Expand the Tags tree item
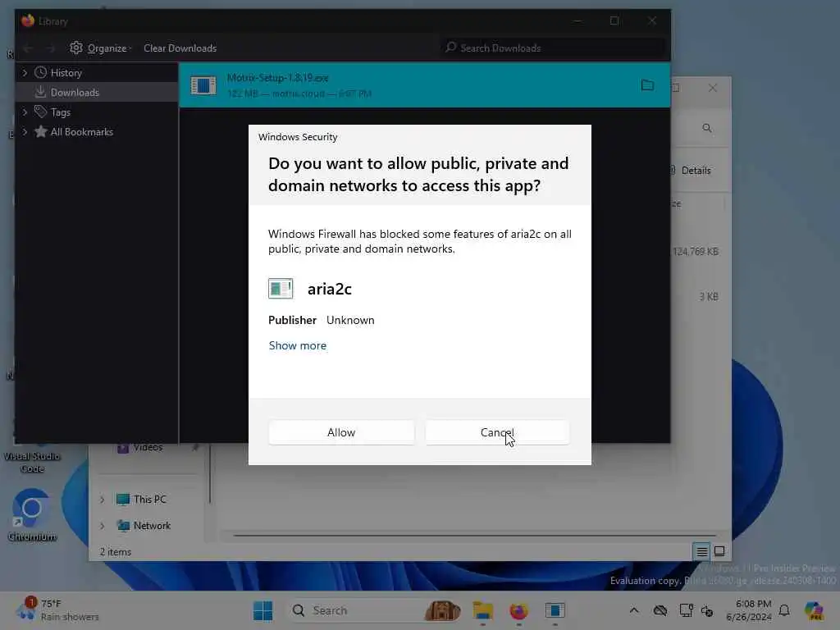This screenshot has width=840, height=630. (25, 112)
